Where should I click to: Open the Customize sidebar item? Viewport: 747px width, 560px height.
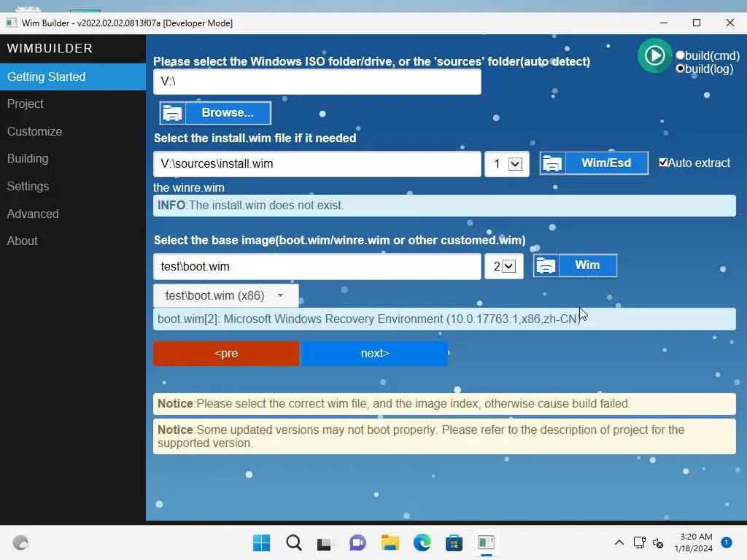(x=73, y=131)
